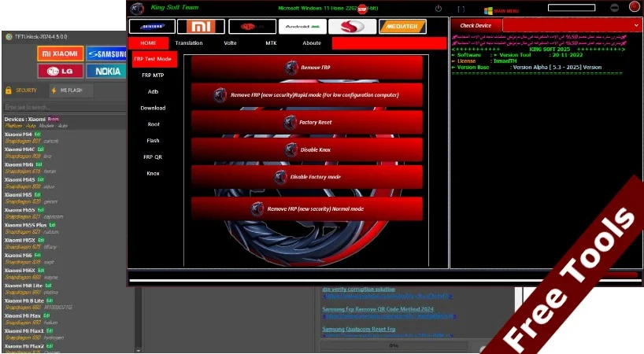Click the Xiaomi brand button in TFTUnlock
Viewport: 644px width, 354px height.
pyautogui.click(x=61, y=54)
